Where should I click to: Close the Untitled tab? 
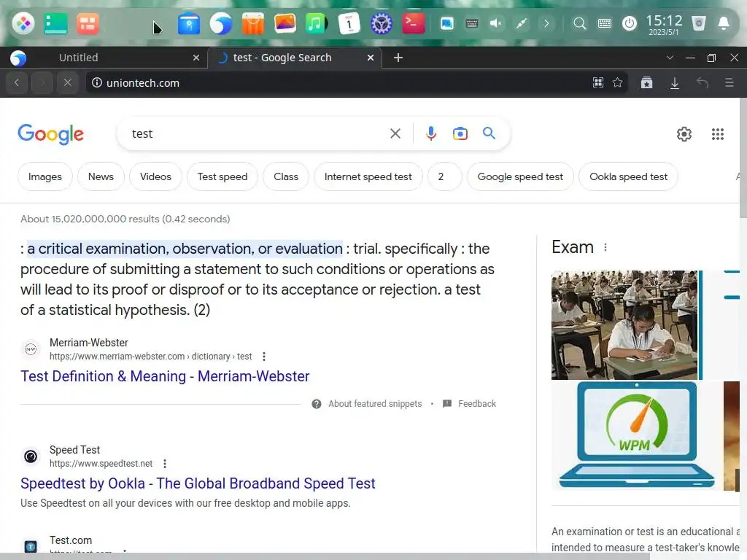[196, 58]
